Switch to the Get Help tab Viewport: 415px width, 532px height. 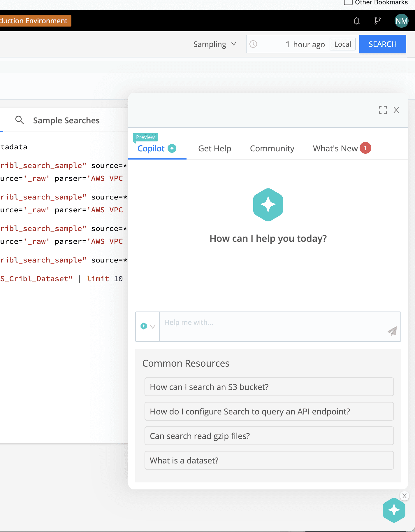(214, 148)
